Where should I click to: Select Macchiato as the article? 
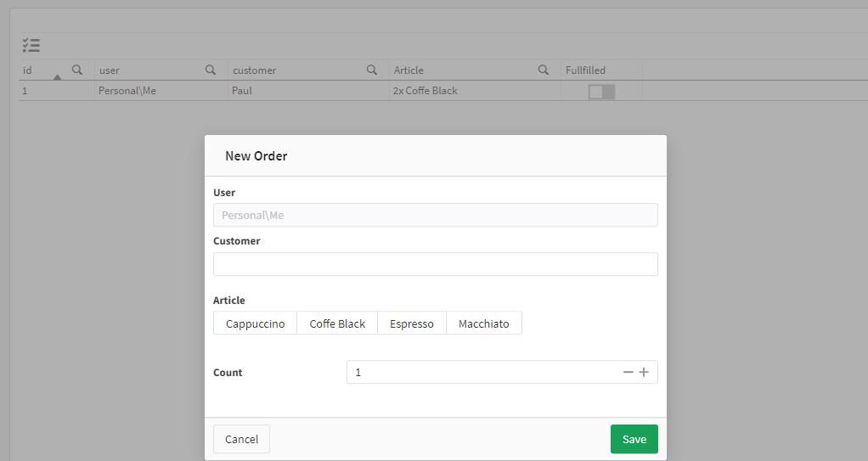click(484, 323)
